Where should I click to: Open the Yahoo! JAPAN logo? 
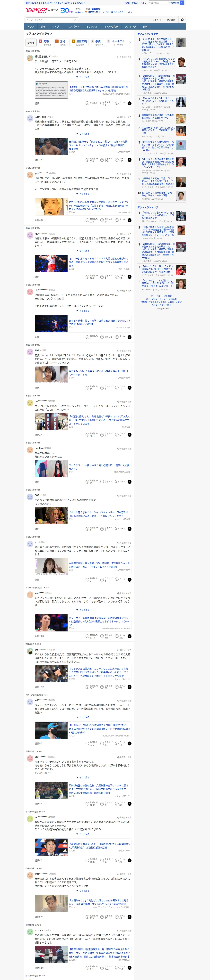tap(36, 10)
